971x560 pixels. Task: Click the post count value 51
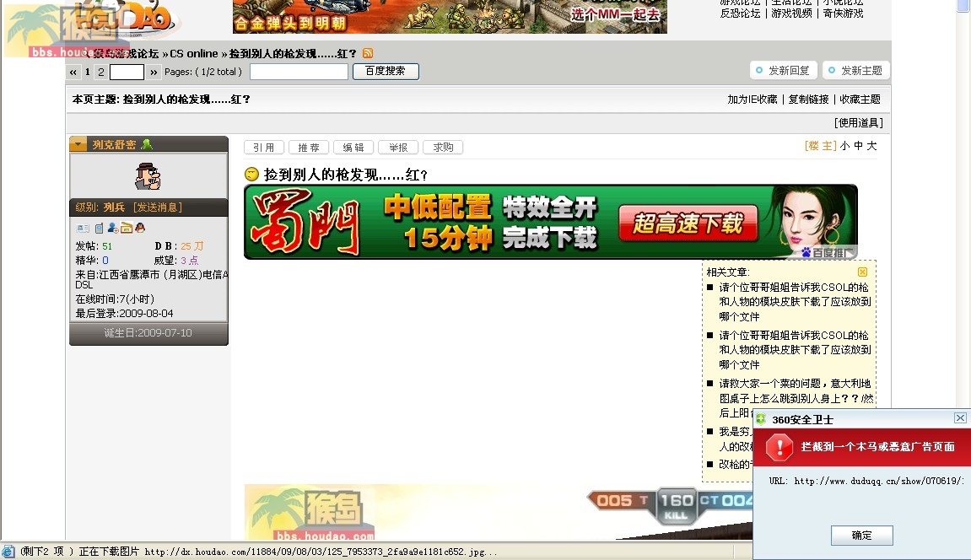point(107,246)
